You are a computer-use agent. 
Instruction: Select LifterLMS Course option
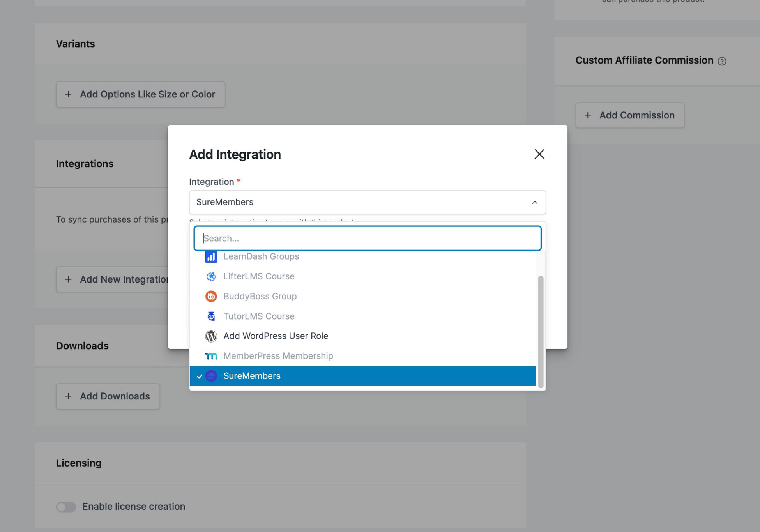point(362,276)
